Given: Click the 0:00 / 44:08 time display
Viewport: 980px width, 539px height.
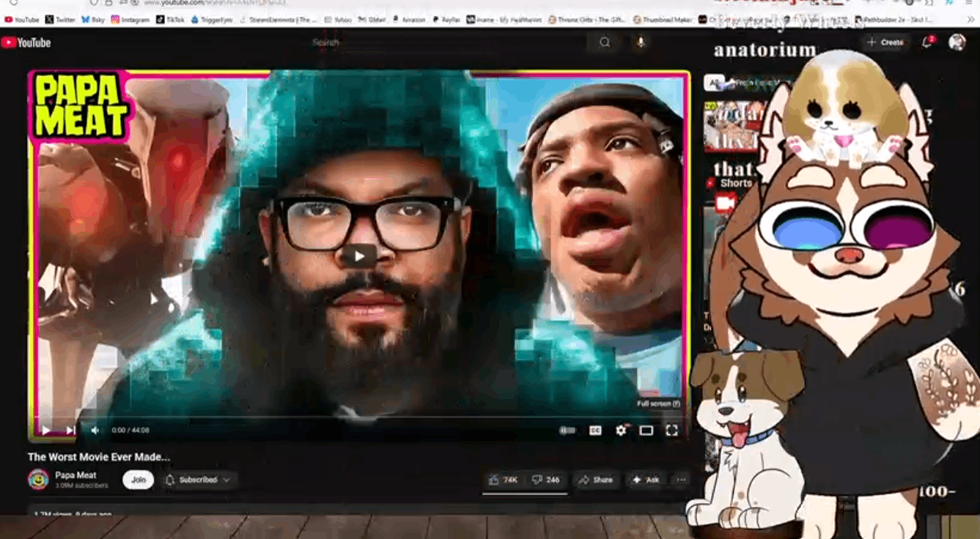Looking at the screenshot, I should 130,431.
